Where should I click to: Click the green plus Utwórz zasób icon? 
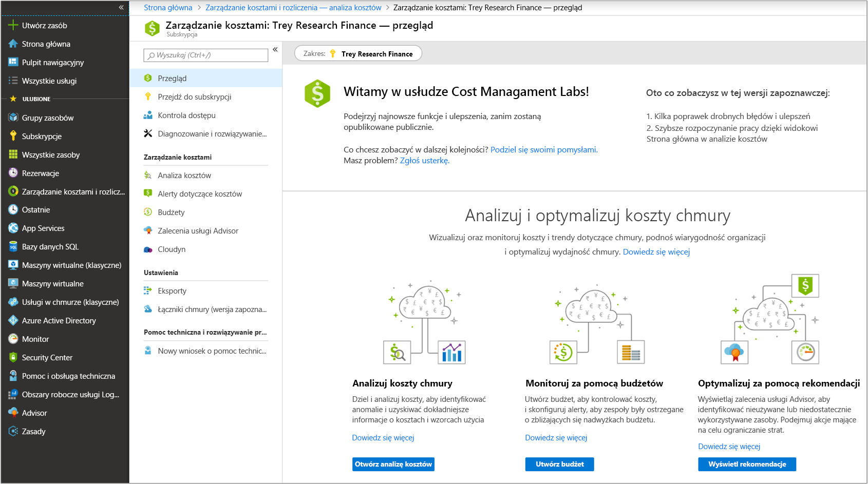(13, 25)
